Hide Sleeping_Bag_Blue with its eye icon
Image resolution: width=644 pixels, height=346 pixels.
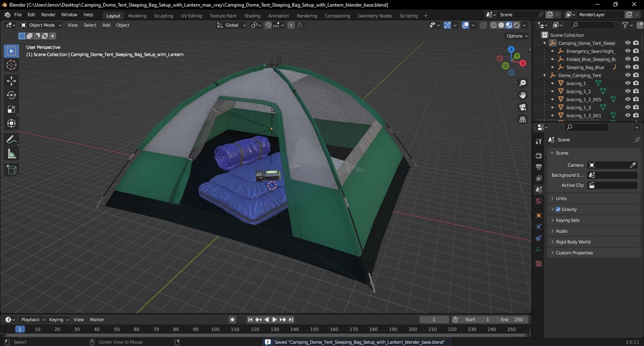[x=628, y=67]
